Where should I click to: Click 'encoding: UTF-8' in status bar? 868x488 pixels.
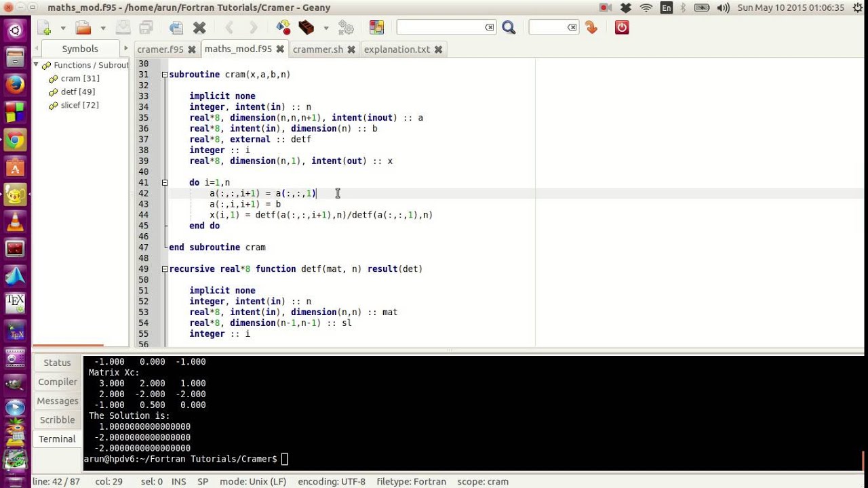click(332, 482)
